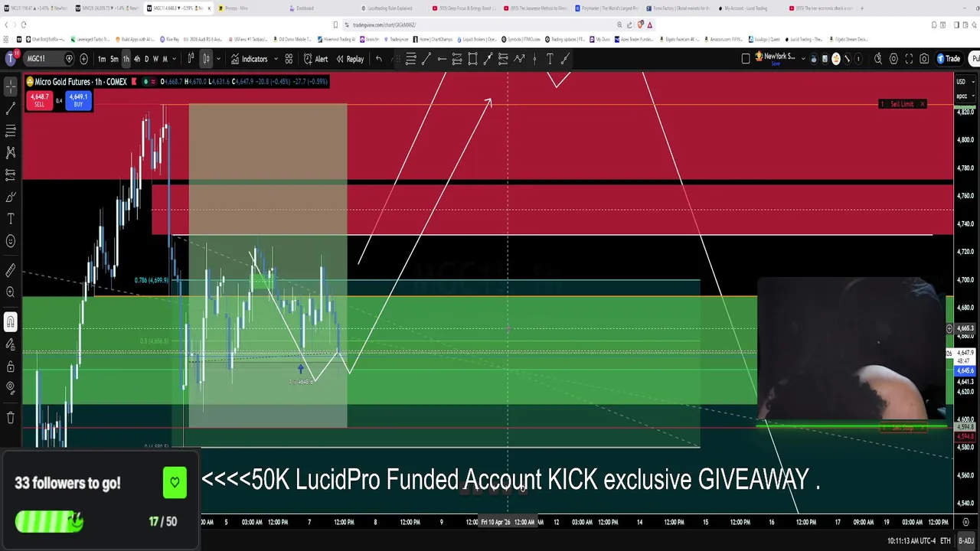Open the Fibonacci tools in sidebar

pyautogui.click(x=11, y=132)
